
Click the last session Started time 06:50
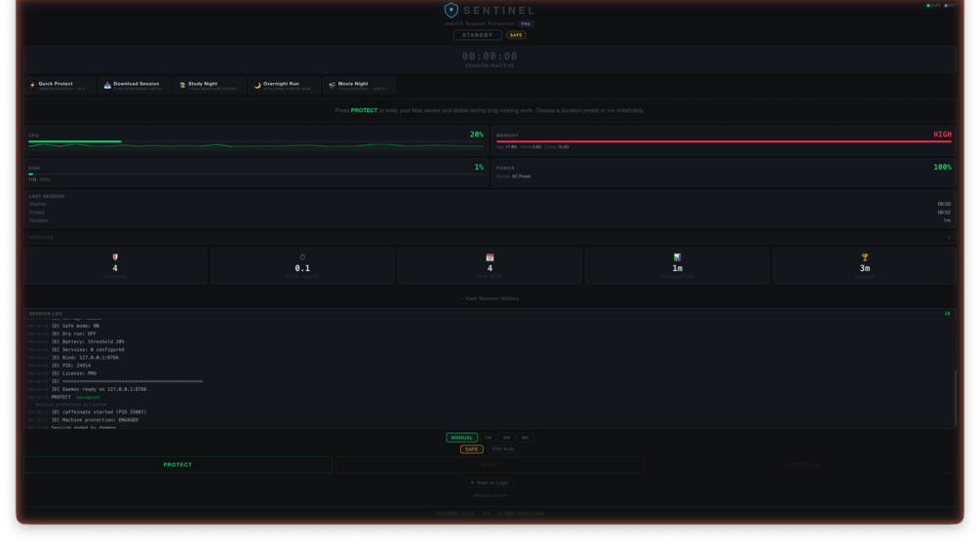(944, 204)
